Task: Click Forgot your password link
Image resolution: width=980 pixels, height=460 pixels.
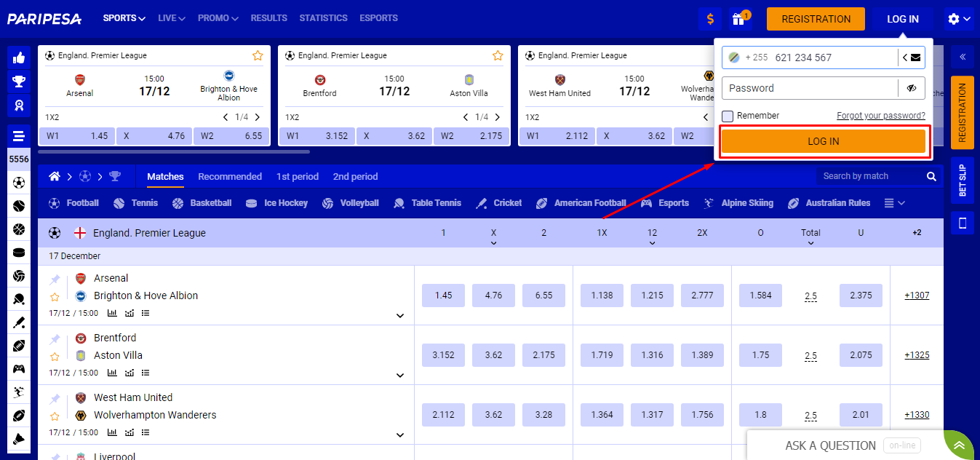Action: [x=881, y=116]
